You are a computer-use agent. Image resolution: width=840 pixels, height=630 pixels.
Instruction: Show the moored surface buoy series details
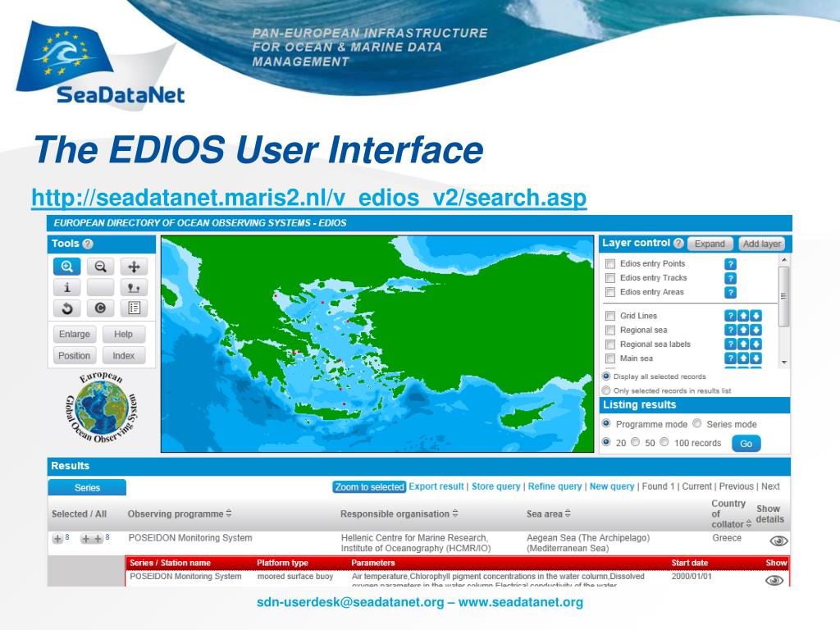(x=774, y=580)
